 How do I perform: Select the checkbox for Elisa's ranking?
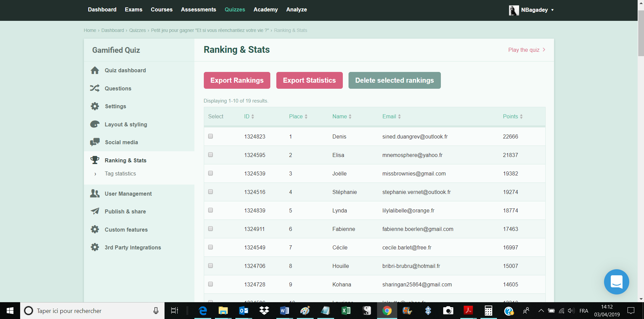click(x=211, y=155)
